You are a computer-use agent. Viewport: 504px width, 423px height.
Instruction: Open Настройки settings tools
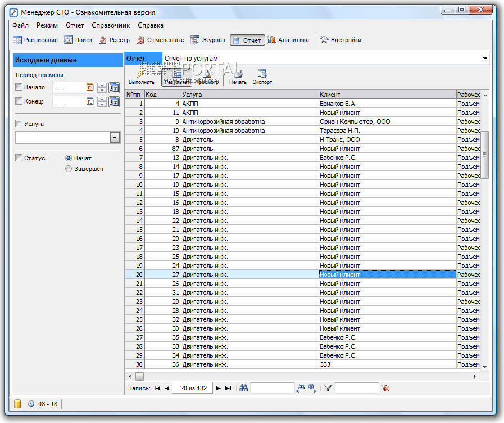[340, 40]
